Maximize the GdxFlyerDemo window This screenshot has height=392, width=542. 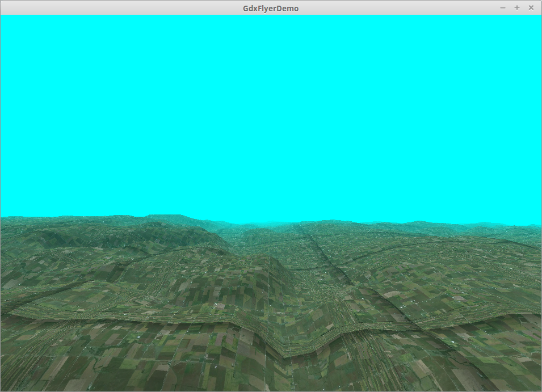pyautogui.click(x=517, y=8)
